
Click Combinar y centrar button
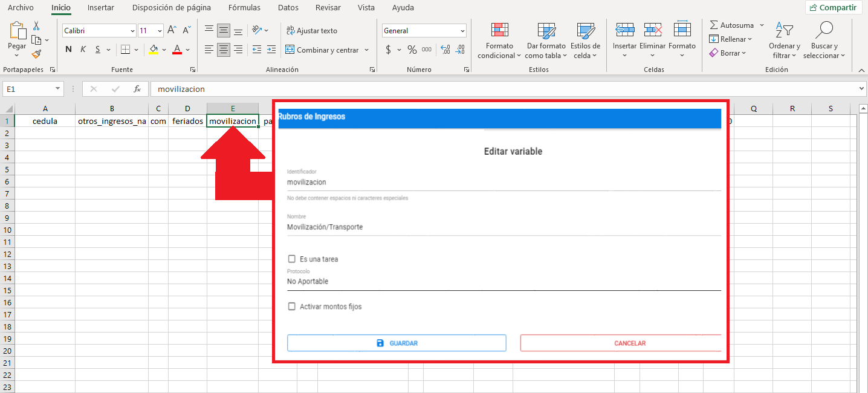click(x=322, y=50)
